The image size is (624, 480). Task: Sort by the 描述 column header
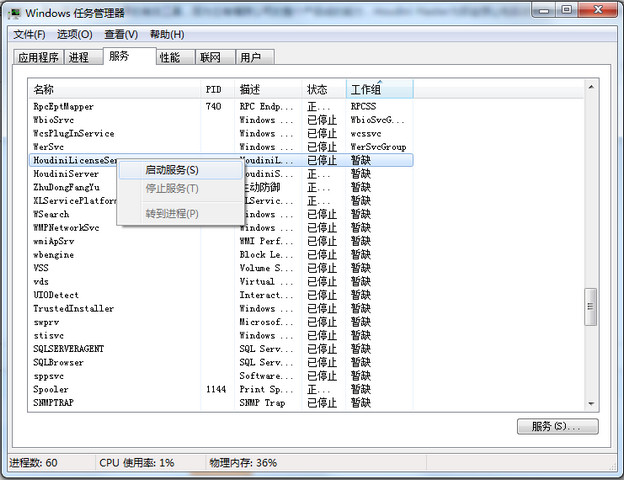268,89
